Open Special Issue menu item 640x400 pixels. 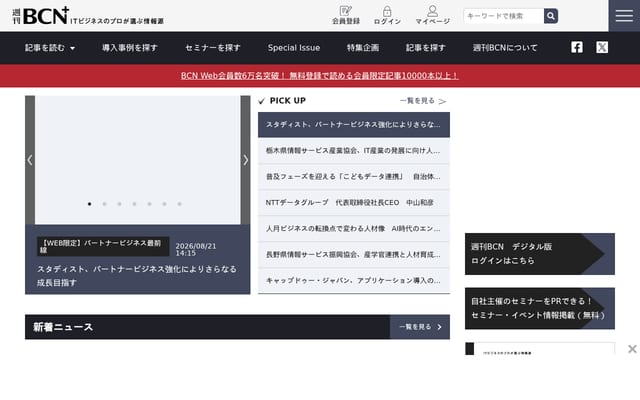click(x=294, y=48)
